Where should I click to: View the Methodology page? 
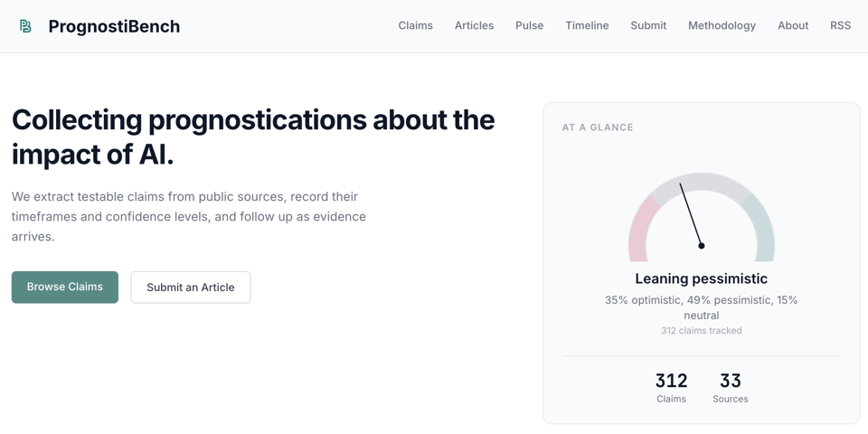point(722,25)
